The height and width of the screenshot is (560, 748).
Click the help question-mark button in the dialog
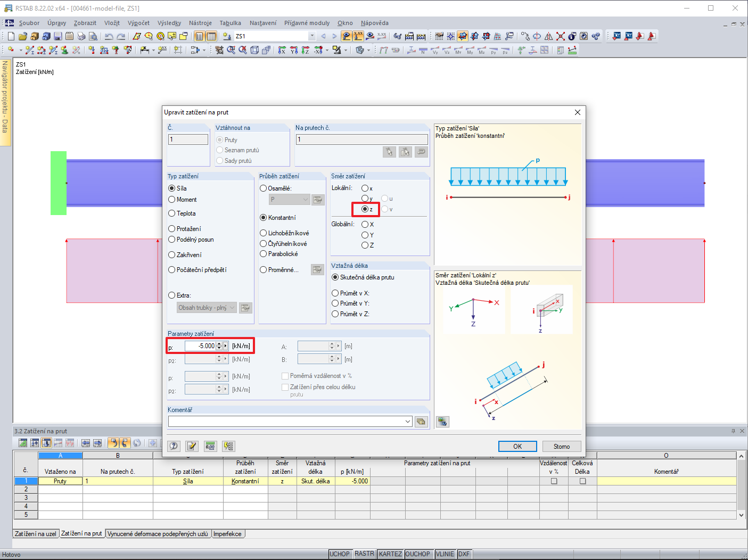click(174, 446)
